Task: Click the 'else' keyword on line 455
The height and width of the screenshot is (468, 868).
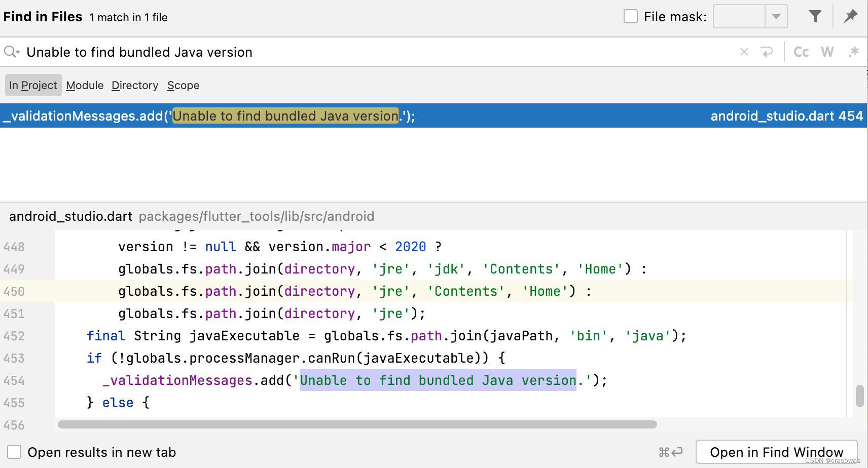Action: pyautogui.click(x=118, y=403)
